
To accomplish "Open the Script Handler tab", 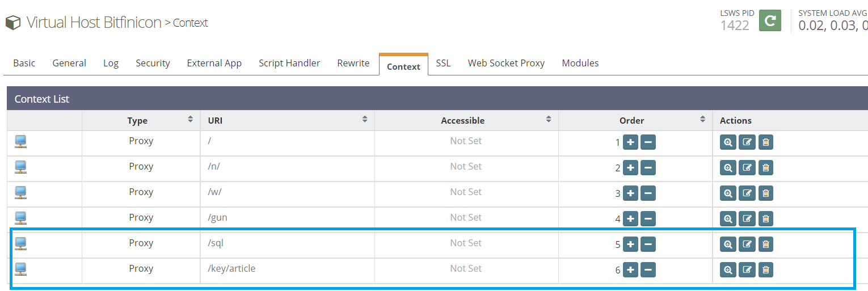I will coord(289,63).
